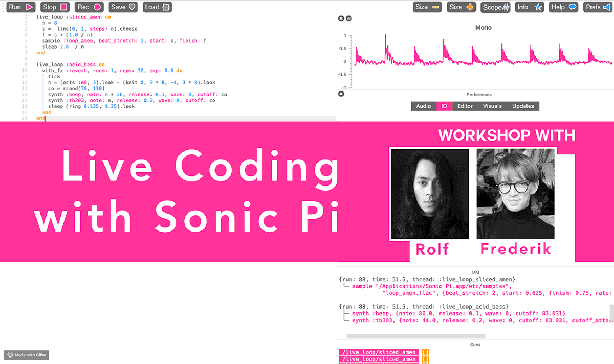The width and height of the screenshot is (614, 364).
Task: Start recording with the Rec button
Action: tap(89, 7)
